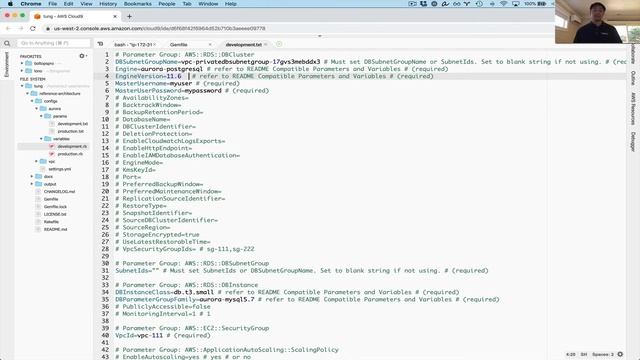Collapse the aurora folder
Image resolution: width=640 pixels, height=360 pixels.
pos(36,109)
